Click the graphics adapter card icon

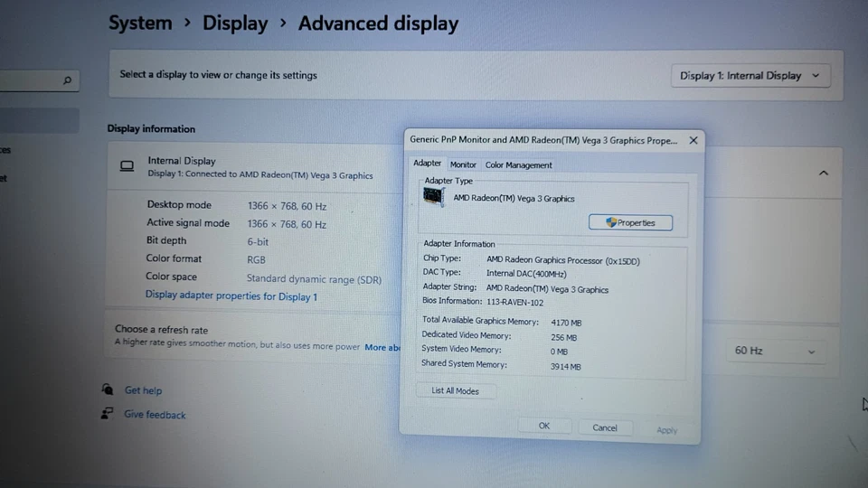click(433, 196)
